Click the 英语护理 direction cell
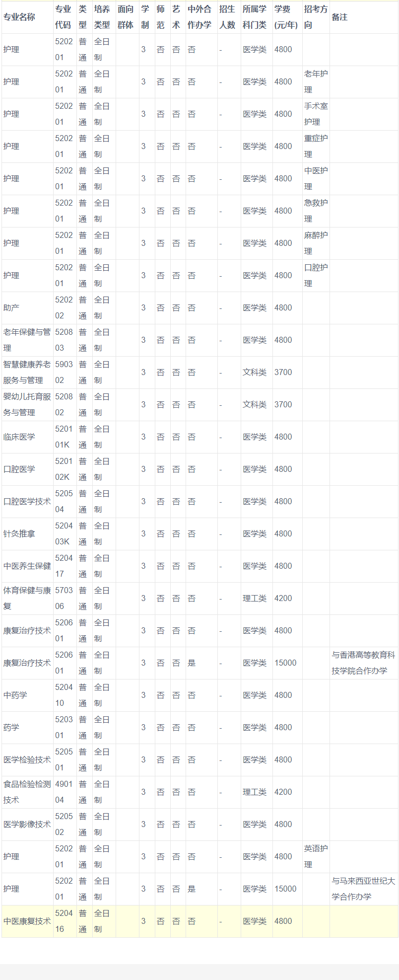 coord(316,857)
